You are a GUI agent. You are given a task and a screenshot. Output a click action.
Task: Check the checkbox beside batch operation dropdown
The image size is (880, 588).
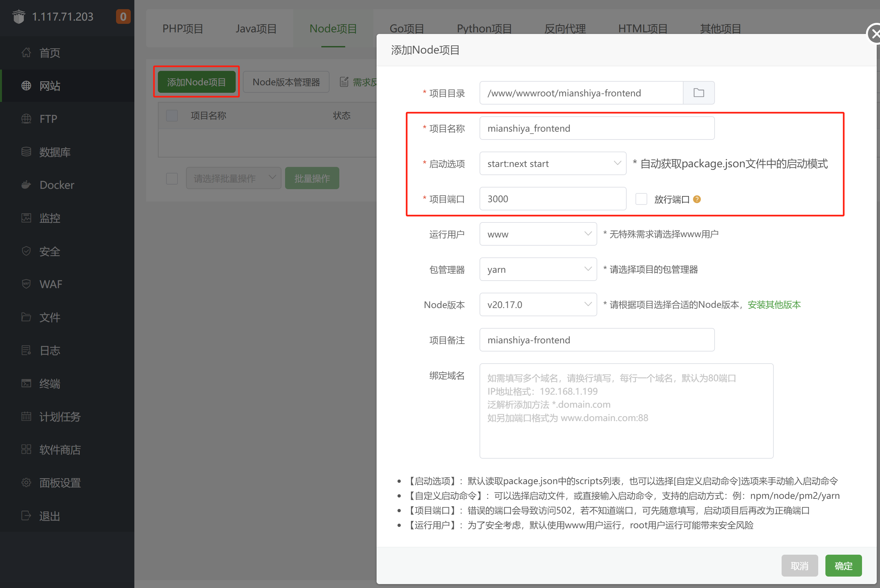tap(172, 178)
